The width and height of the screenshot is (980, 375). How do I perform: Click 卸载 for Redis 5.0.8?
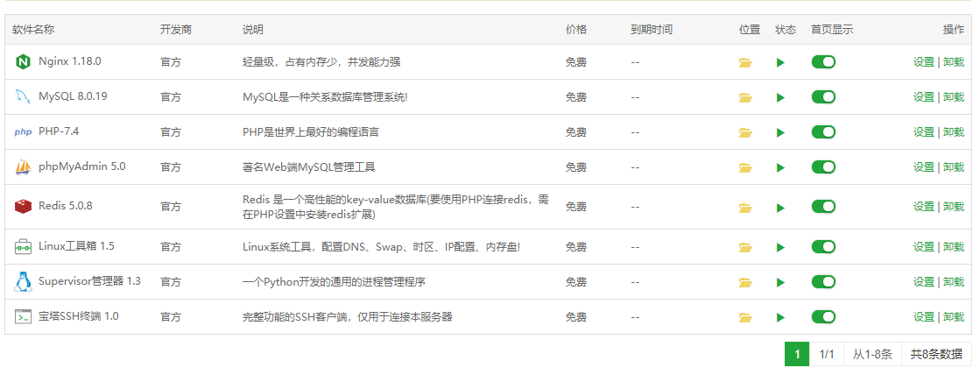954,207
